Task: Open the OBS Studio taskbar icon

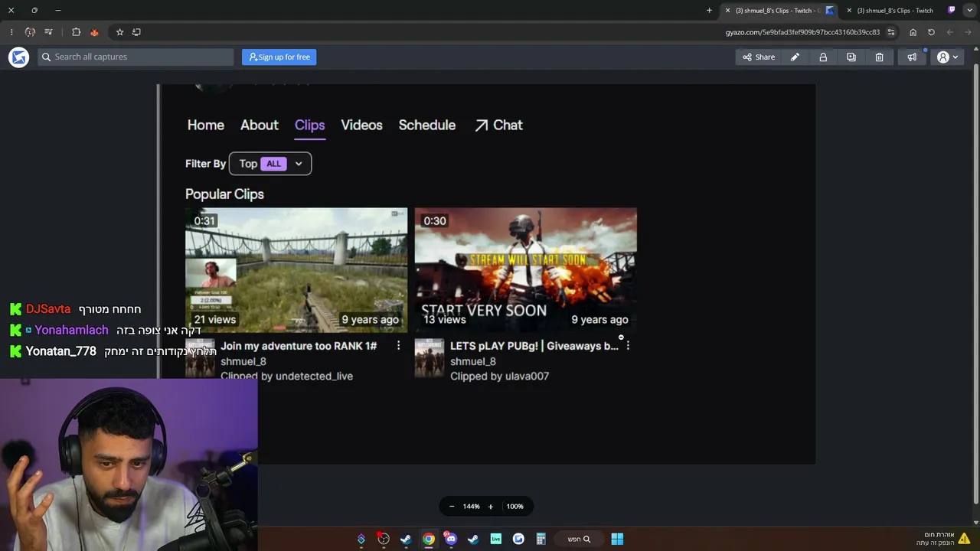Action: click(384, 540)
